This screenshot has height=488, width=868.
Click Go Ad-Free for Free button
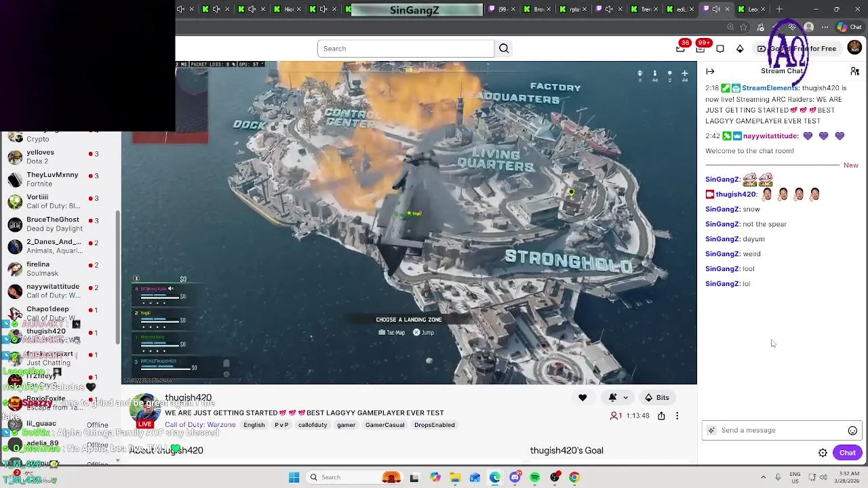(797, 49)
